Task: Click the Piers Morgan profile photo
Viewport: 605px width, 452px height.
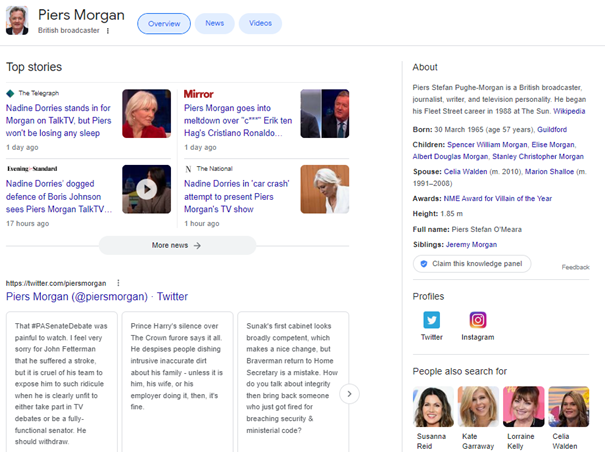Action: (17, 21)
